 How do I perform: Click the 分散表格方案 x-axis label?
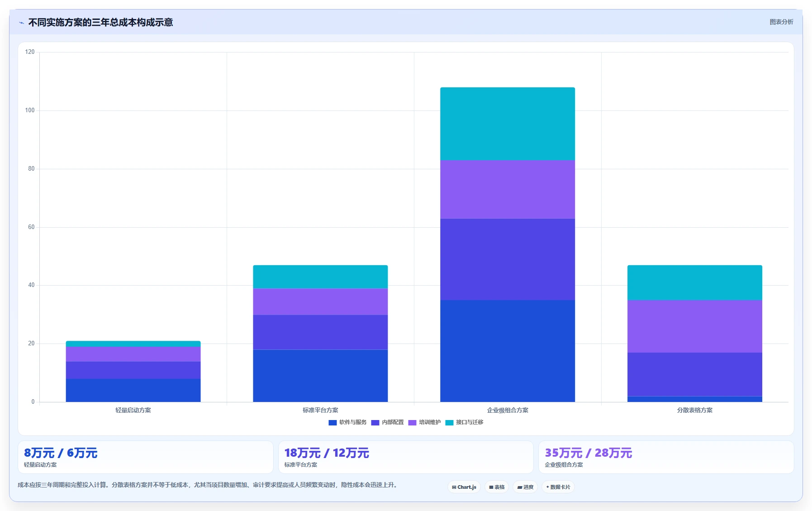click(695, 410)
